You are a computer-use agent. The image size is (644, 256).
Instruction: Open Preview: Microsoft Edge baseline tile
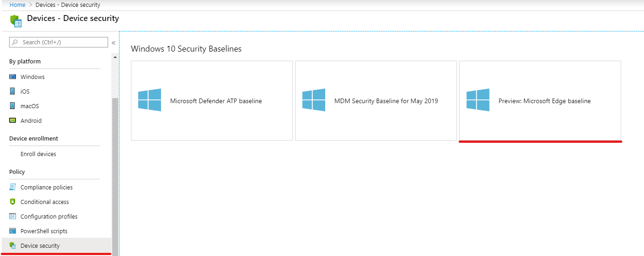[540, 100]
